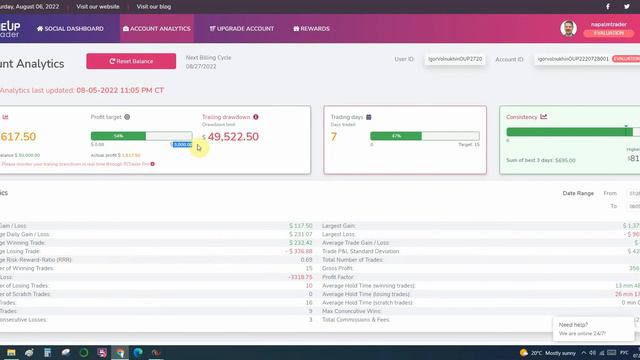Click the Largest Loss row label
The width and height of the screenshot is (640, 360).
click(x=339, y=234)
